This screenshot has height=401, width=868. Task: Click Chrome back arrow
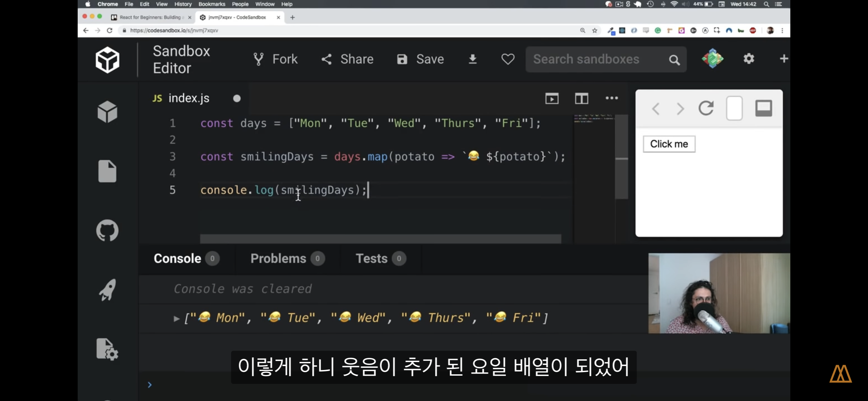coord(86,30)
